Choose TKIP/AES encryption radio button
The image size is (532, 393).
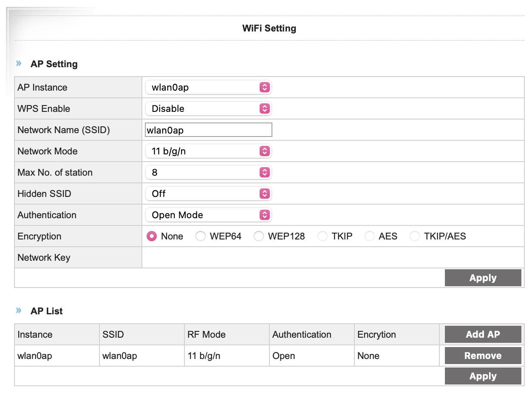coord(415,236)
